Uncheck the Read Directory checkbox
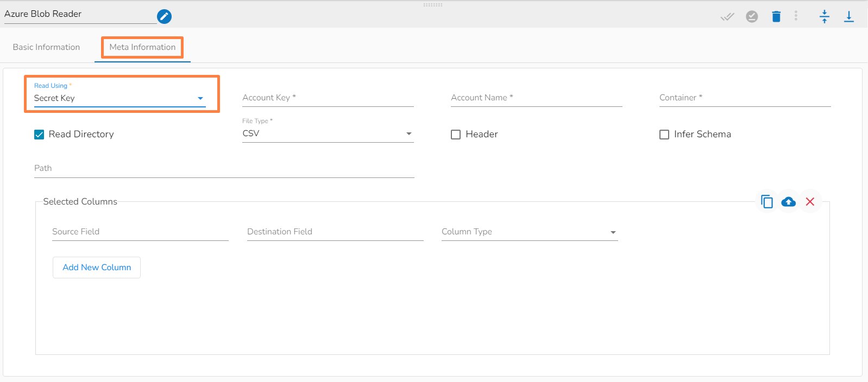868x382 pixels. tap(39, 135)
